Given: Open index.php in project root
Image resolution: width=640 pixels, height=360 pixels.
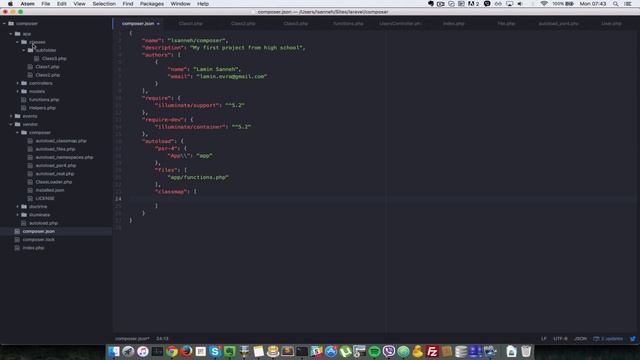Looking at the screenshot, I should click(x=33, y=248).
